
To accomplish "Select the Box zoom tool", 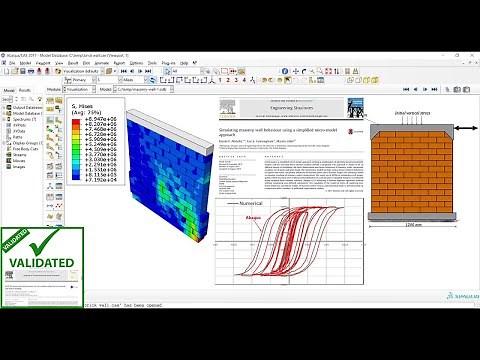I will point(320,71).
